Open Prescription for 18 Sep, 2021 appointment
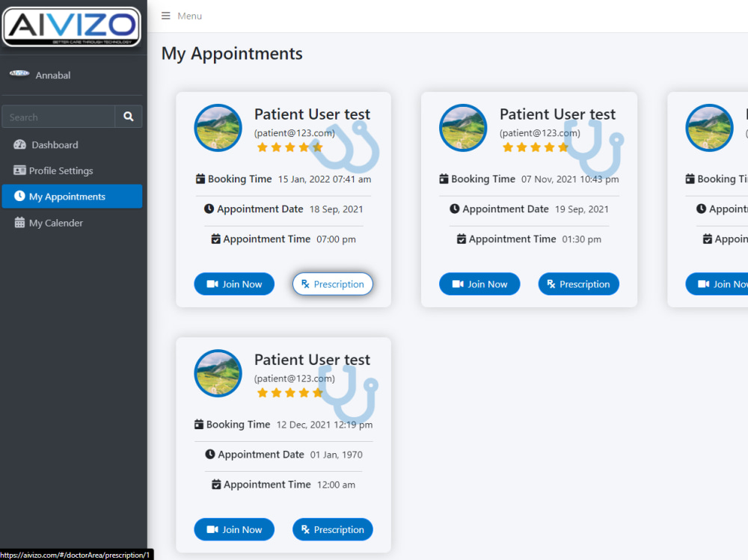This screenshot has height=560, width=748. click(333, 284)
